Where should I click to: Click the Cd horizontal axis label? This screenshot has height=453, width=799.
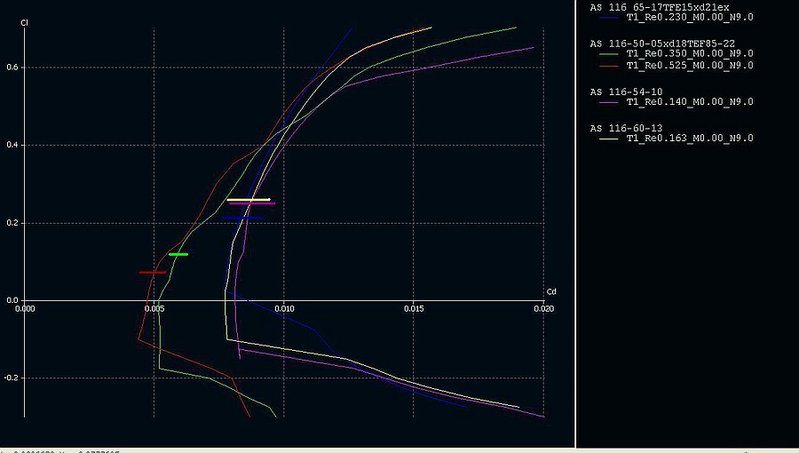(x=549, y=291)
